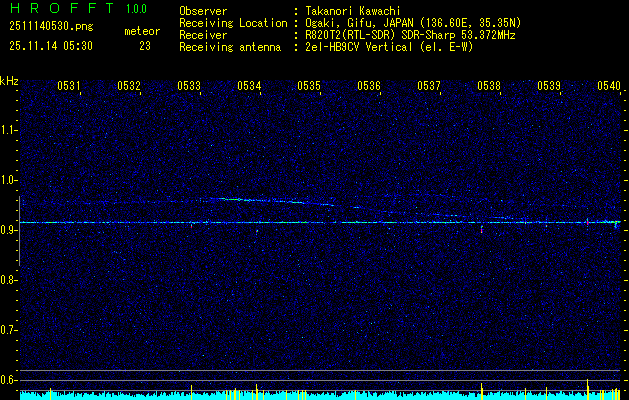
Task: Click antenna value 2el-HB9CV Vertical
Action: (x=359, y=47)
